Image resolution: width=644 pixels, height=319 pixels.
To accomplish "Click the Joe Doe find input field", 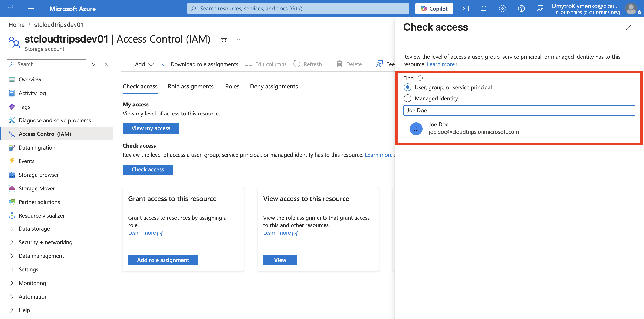I will [x=519, y=110].
